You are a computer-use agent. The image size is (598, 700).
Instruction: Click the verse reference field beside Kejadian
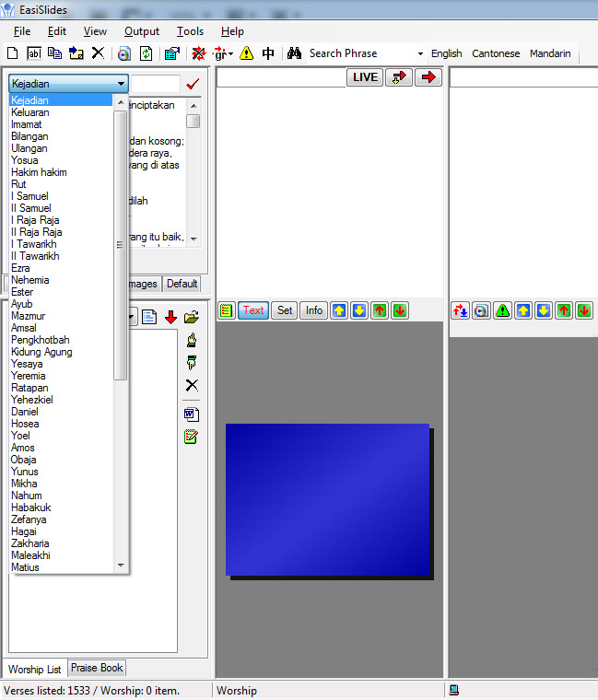point(156,84)
